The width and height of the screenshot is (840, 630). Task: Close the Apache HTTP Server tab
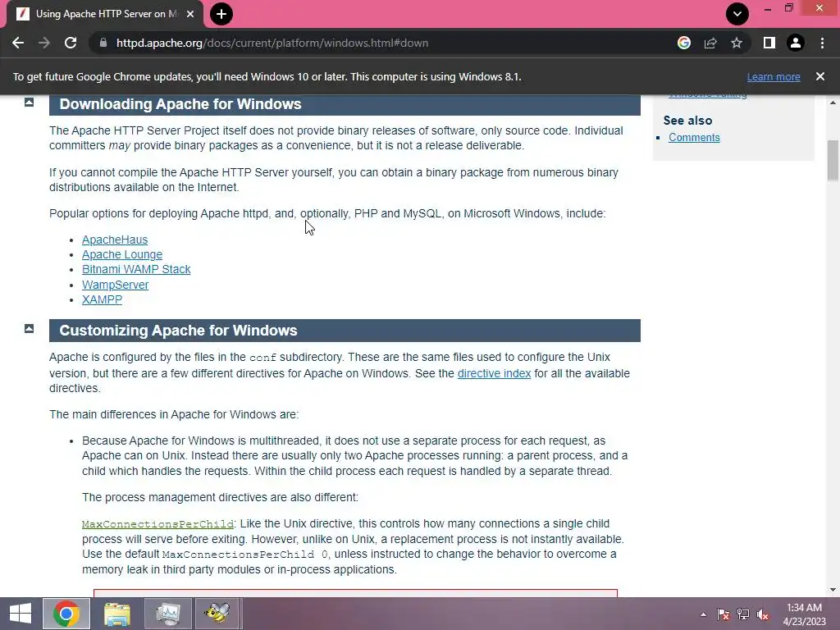point(190,14)
